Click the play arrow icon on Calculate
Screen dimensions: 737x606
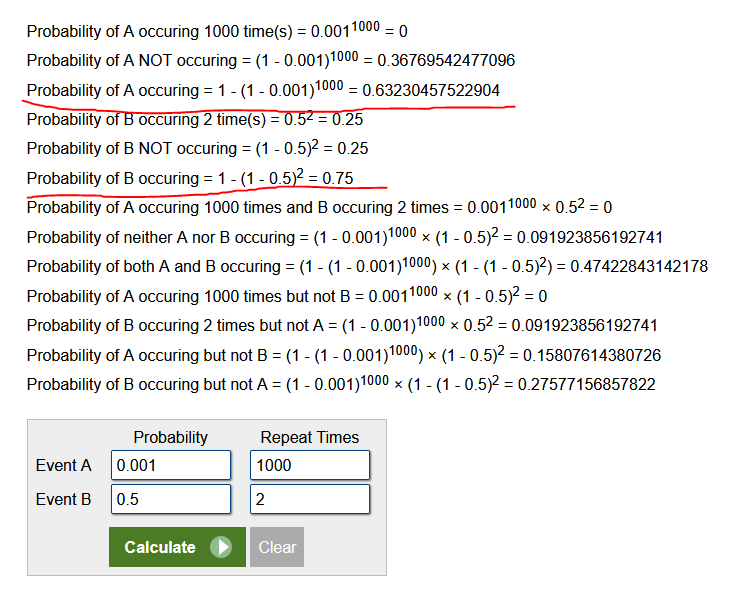coord(221,547)
